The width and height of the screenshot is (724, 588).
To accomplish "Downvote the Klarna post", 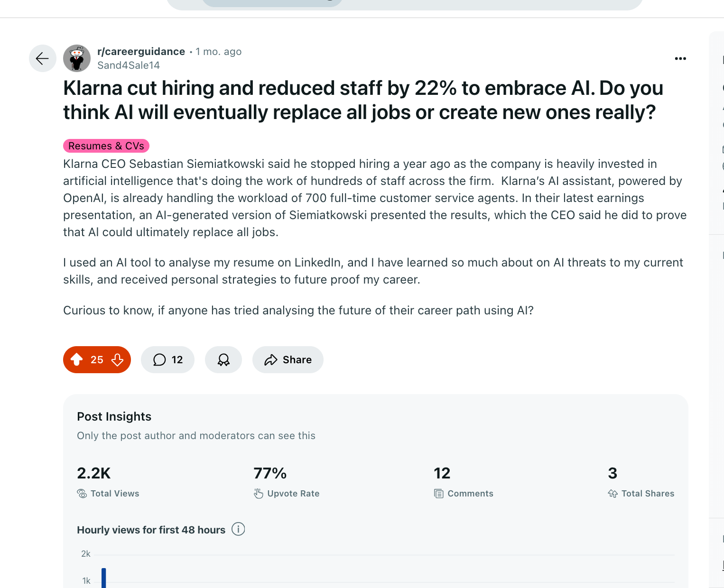I will [118, 360].
